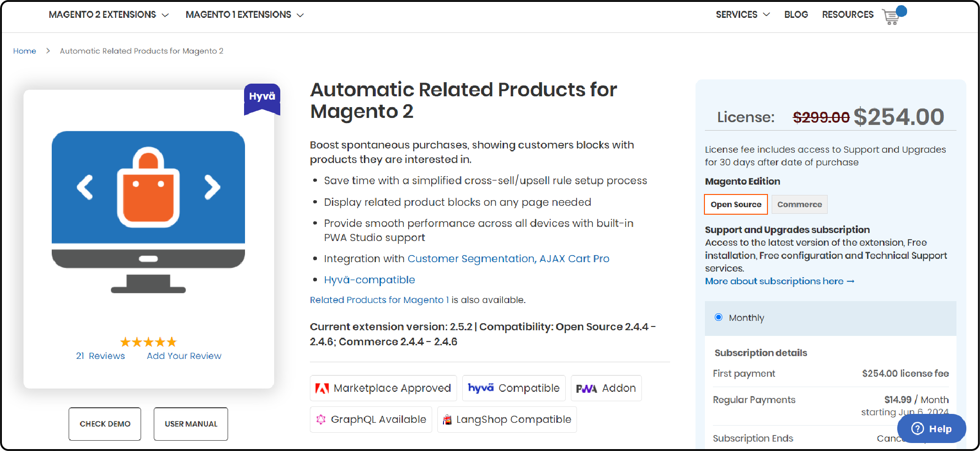Image resolution: width=980 pixels, height=451 pixels.
Task: Open the User Manual button
Action: pyautogui.click(x=191, y=424)
